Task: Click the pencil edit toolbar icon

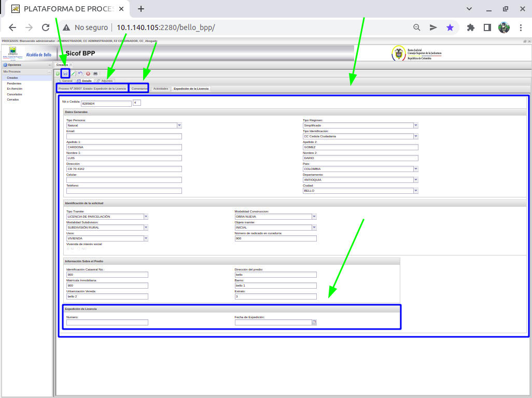Action: [x=74, y=74]
